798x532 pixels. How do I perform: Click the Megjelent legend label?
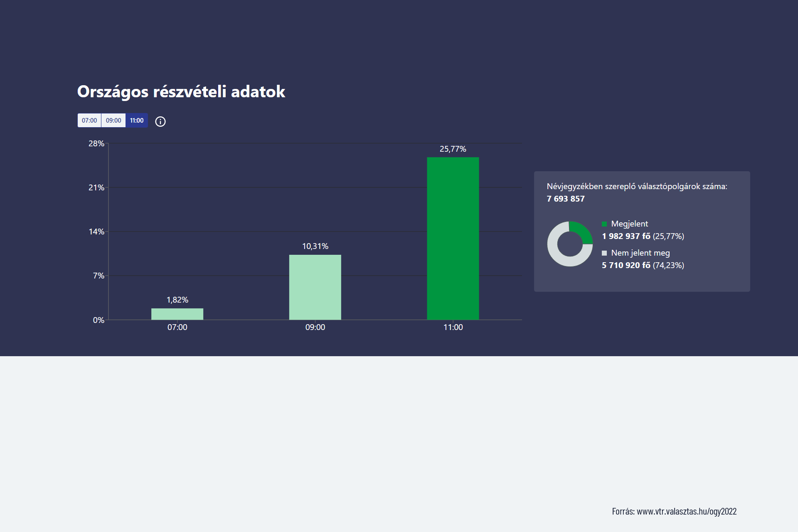(x=629, y=224)
